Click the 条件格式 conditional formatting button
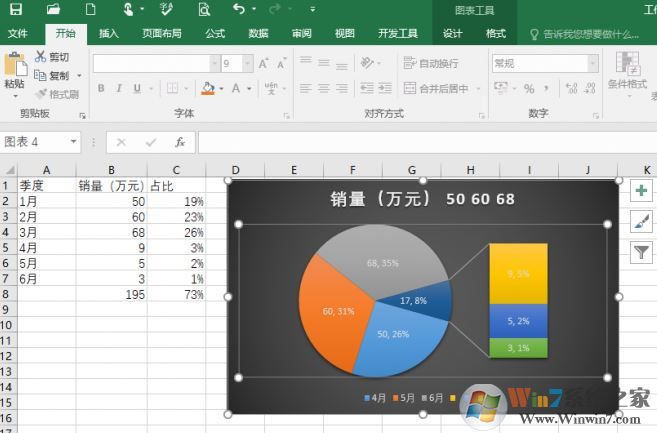The height and width of the screenshot is (433, 657). coord(627,73)
